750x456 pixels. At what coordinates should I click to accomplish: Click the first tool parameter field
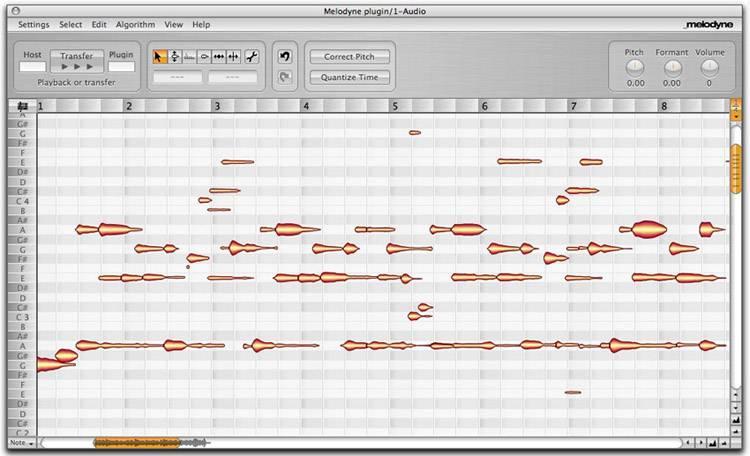click(x=177, y=77)
